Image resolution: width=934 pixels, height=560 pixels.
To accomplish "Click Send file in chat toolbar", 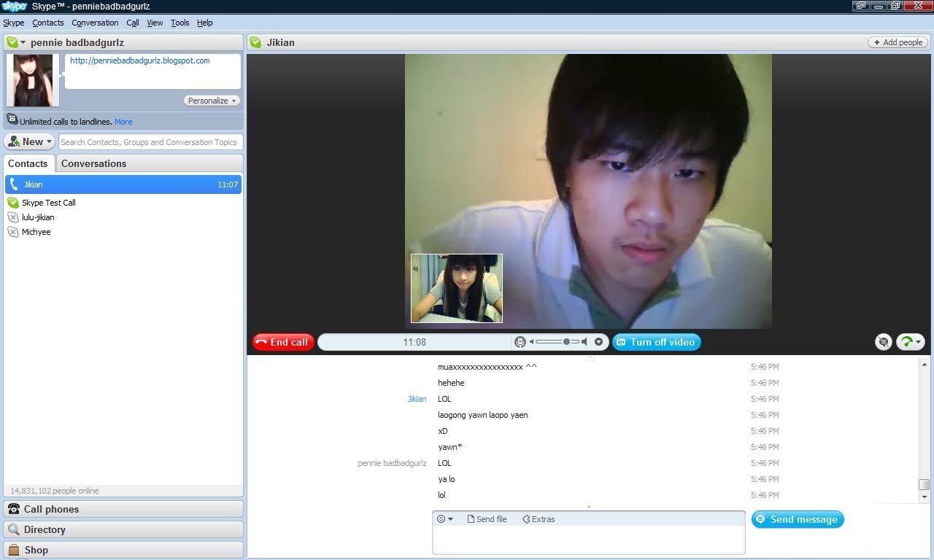I will pos(486,519).
